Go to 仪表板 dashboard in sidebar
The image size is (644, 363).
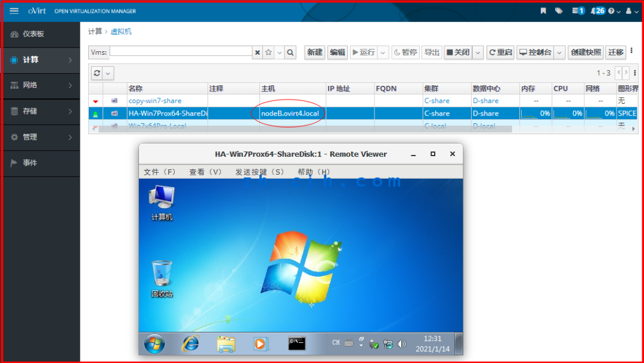(x=40, y=34)
